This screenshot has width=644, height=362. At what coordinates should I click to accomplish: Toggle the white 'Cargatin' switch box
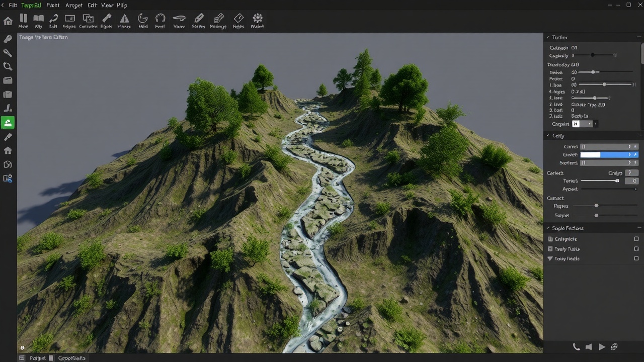click(576, 124)
